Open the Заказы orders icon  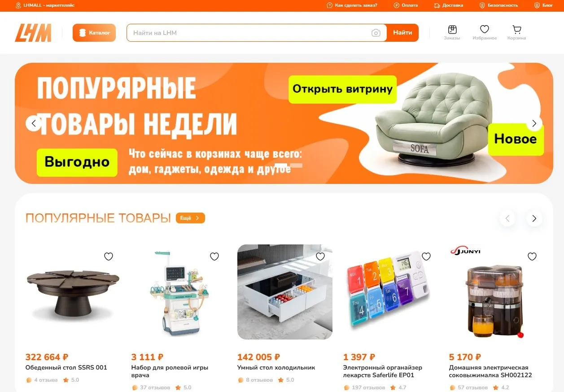[x=452, y=32]
